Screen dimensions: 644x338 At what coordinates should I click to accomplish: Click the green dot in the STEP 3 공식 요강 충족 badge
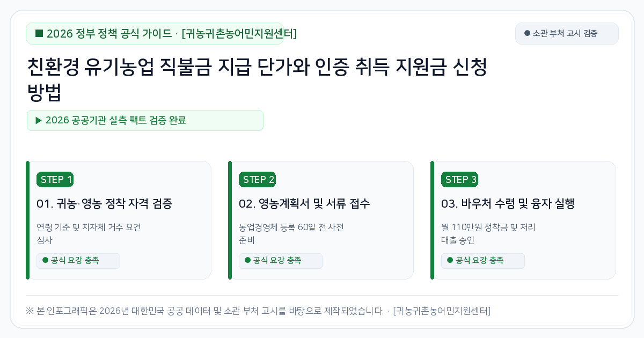(450, 260)
